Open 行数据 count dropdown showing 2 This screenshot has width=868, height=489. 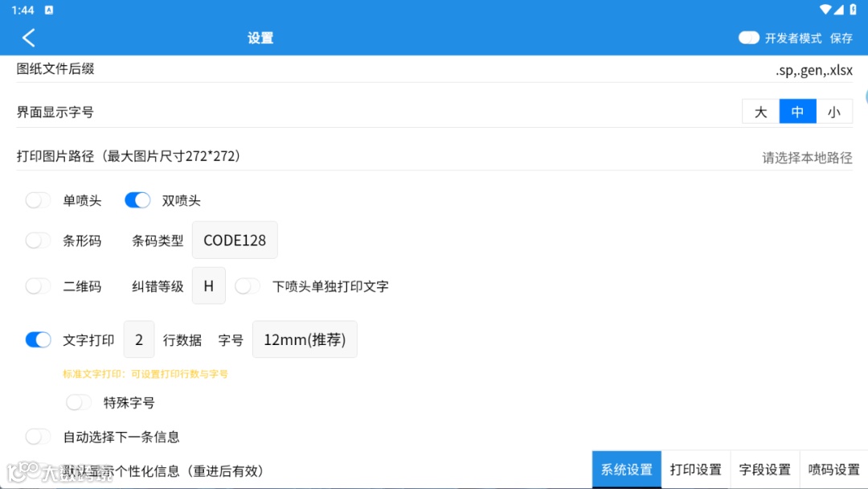tap(139, 339)
